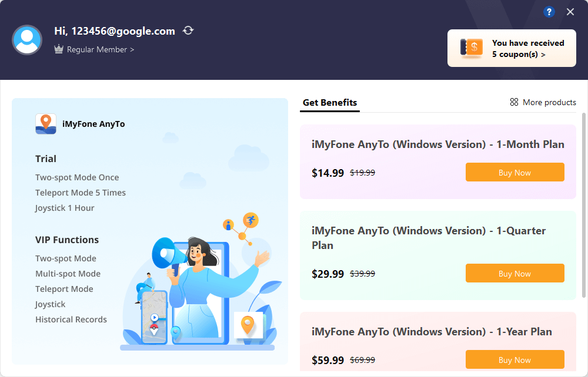Click Teleport Mode 5 Times item

(x=80, y=193)
